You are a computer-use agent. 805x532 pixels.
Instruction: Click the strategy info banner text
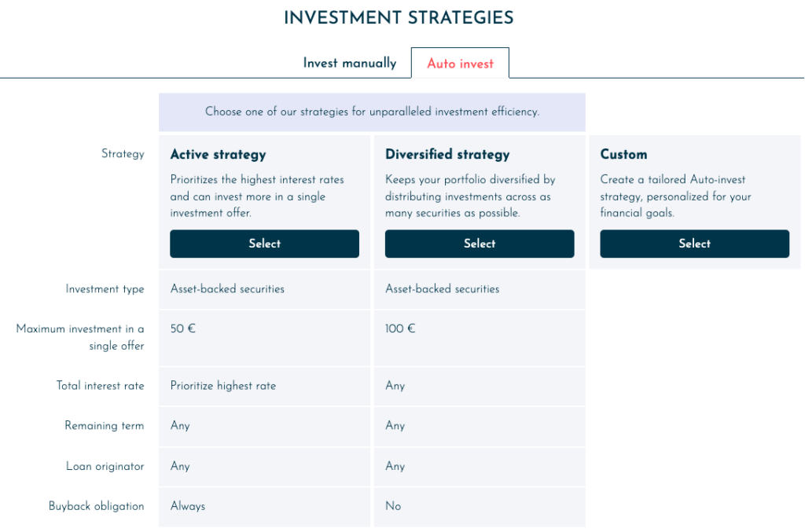tap(372, 112)
